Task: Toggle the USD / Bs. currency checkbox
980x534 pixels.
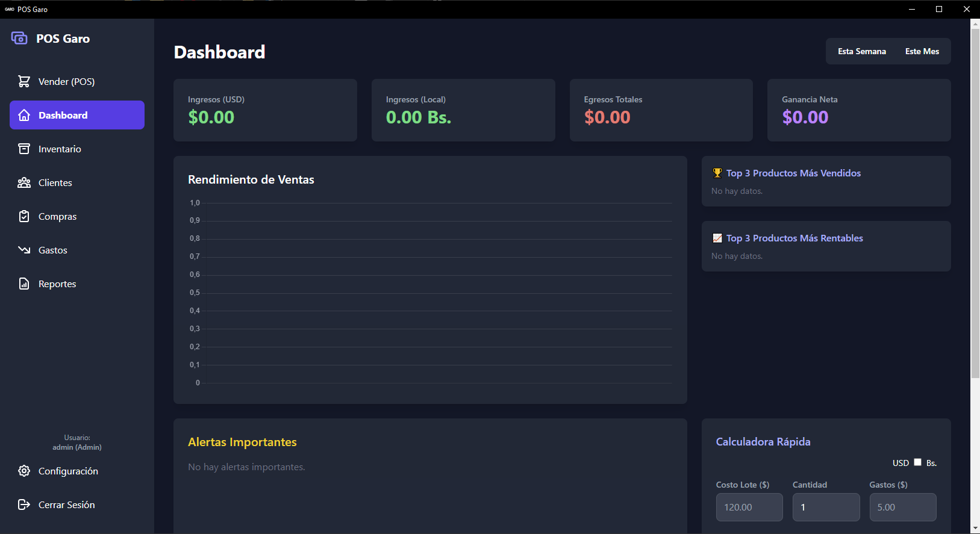Action: click(x=917, y=462)
